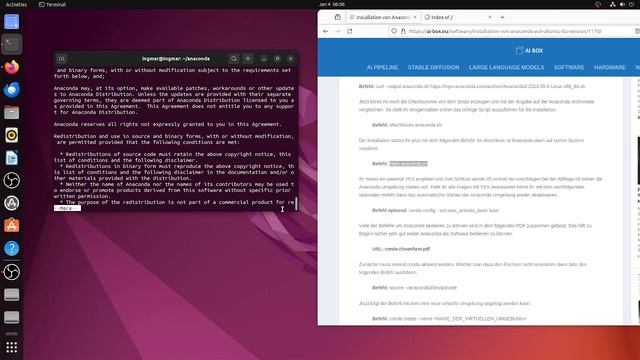This screenshot has height=360, width=640.
Task: Open the screenshot tool in the dock
Action: (x=11, y=22)
